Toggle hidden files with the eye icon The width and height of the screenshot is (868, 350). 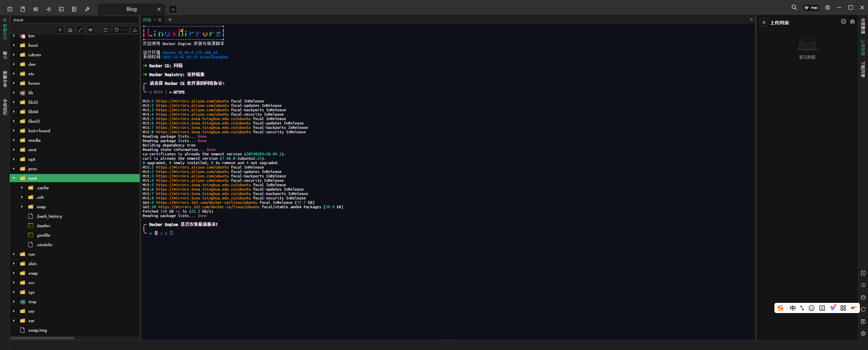tap(91, 30)
